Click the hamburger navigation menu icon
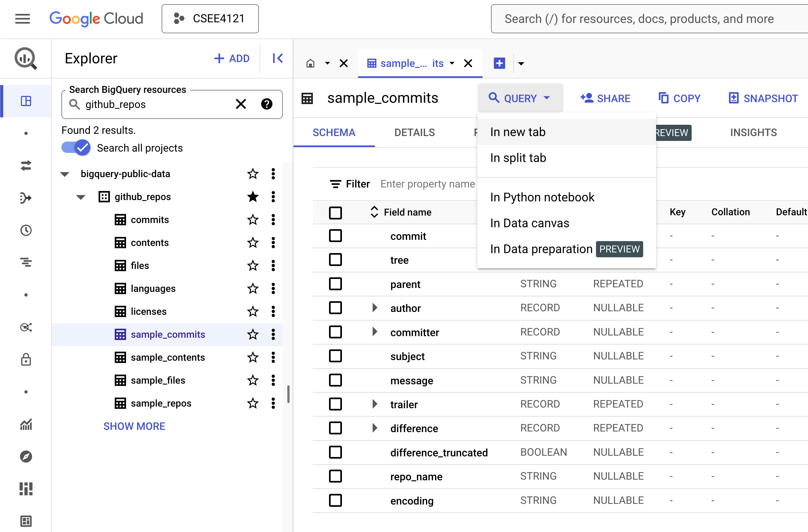808x532 pixels. [22, 19]
